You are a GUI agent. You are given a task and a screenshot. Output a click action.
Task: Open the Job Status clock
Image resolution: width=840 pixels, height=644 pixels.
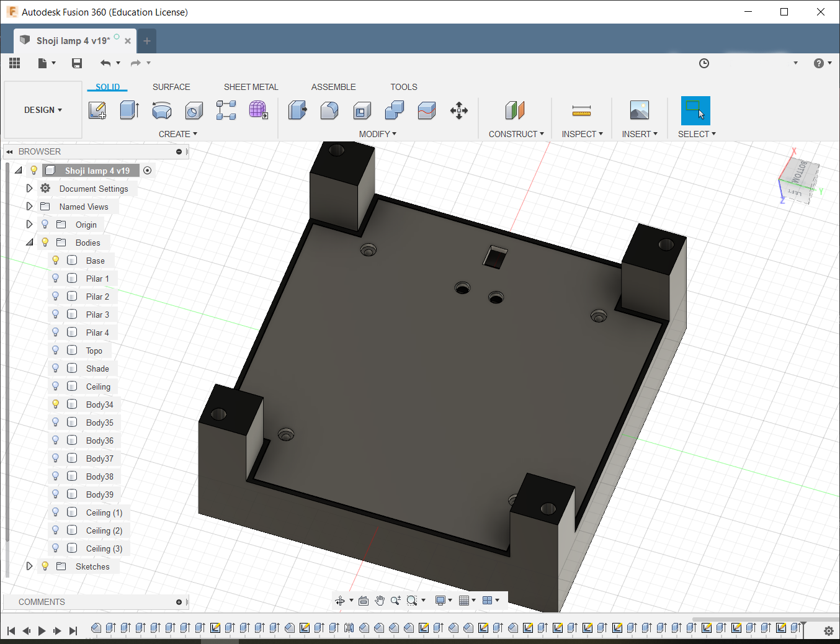704,63
